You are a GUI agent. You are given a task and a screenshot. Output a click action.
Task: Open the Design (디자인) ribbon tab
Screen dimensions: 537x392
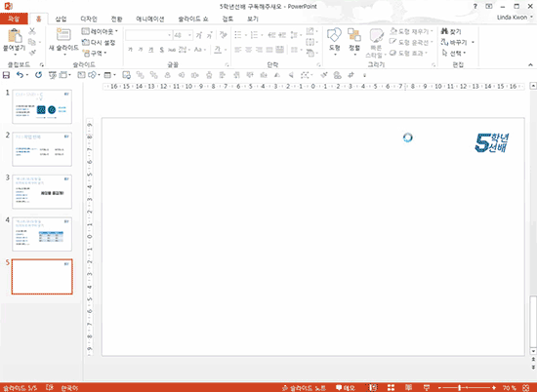point(89,19)
